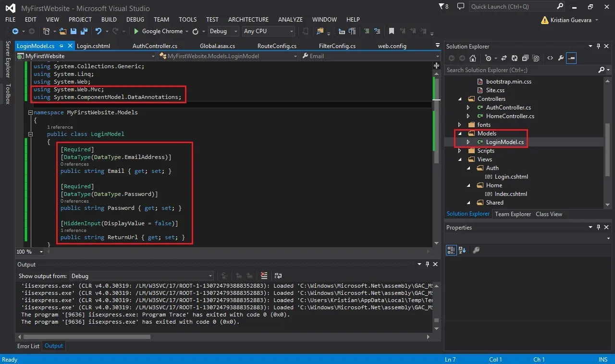Viewport: 615px width, 364px height.
Task: Switch to web.config tab
Action: point(392,46)
